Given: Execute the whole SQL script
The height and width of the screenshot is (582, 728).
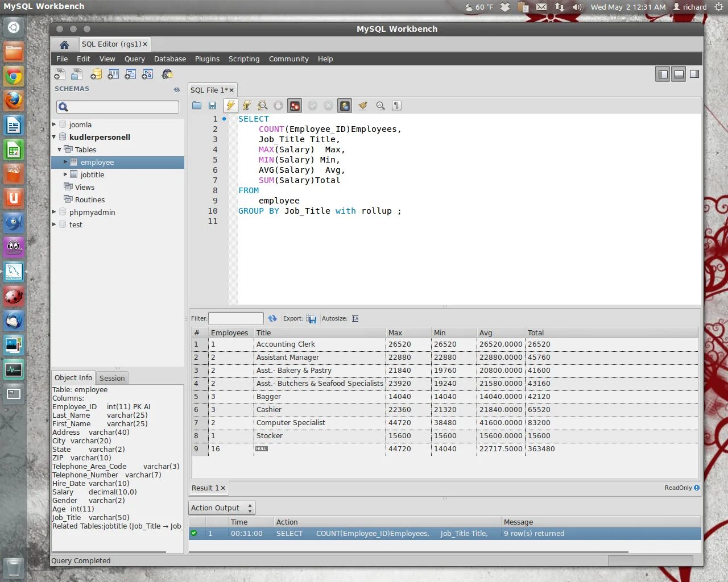Looking at the screenshot, I should pyautogui.click(x=230, y=105).
